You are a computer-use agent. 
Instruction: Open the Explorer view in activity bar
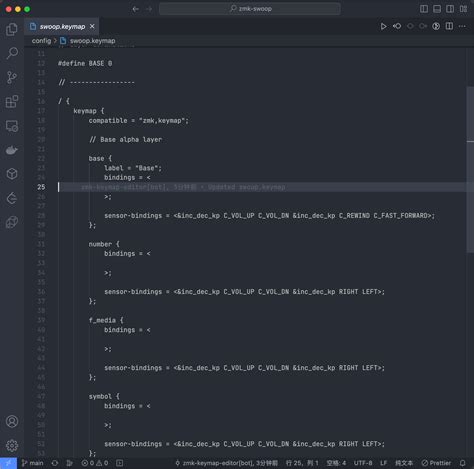click(12, 29)
